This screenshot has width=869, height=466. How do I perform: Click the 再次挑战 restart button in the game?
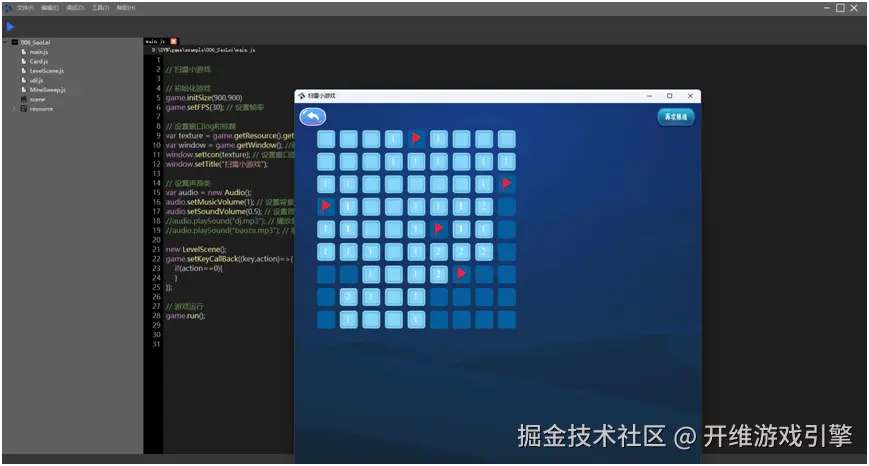pyautogui.click(x=676, y=117)
